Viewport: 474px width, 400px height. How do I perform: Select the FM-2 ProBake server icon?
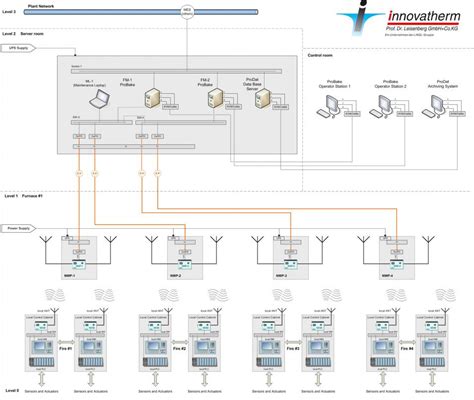tap(215, 98)
